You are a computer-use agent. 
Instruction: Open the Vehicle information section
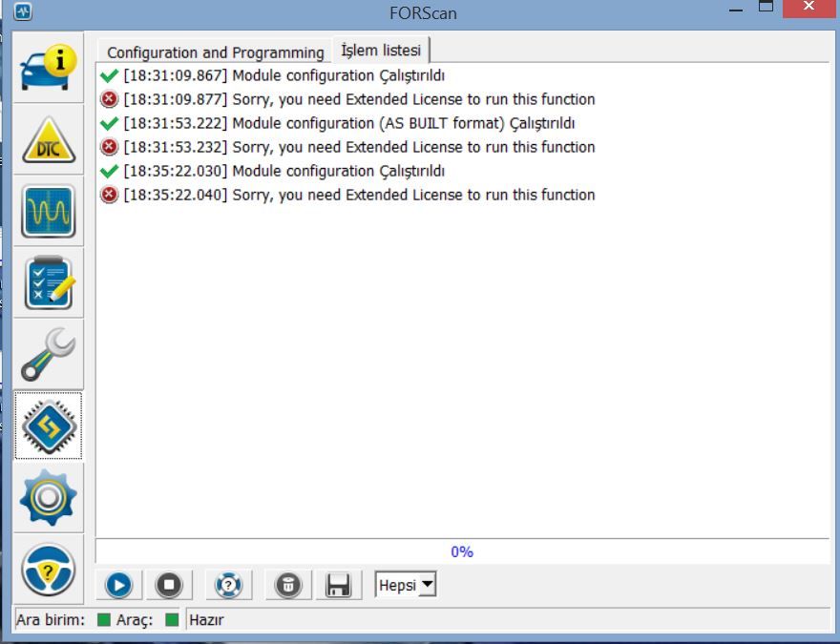[x=49, y=68]
